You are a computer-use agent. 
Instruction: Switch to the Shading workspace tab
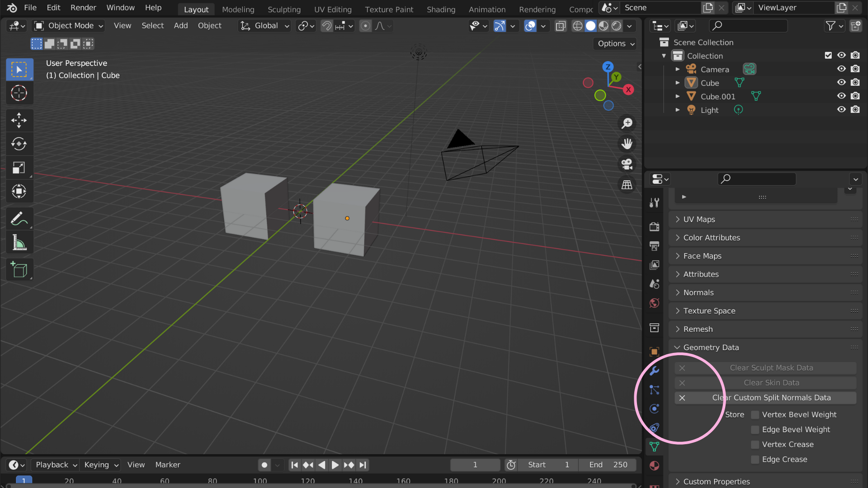[x=441, y=9]
